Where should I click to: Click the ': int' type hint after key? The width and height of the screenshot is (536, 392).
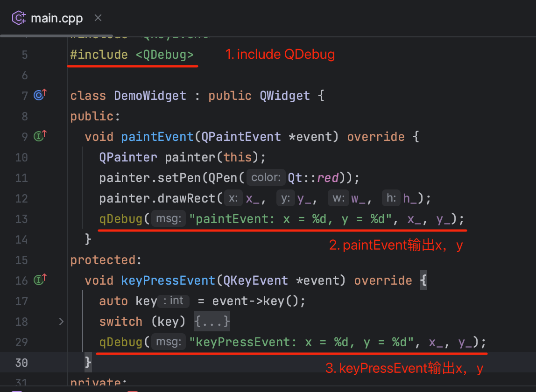click(174, 301)
